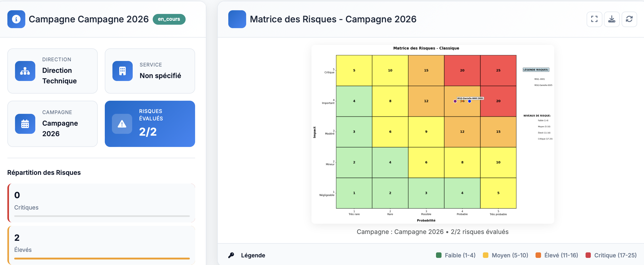The height and width of the screenshot is (265, 644).
Task: Click the Élevés risk count
Action: 17,237
